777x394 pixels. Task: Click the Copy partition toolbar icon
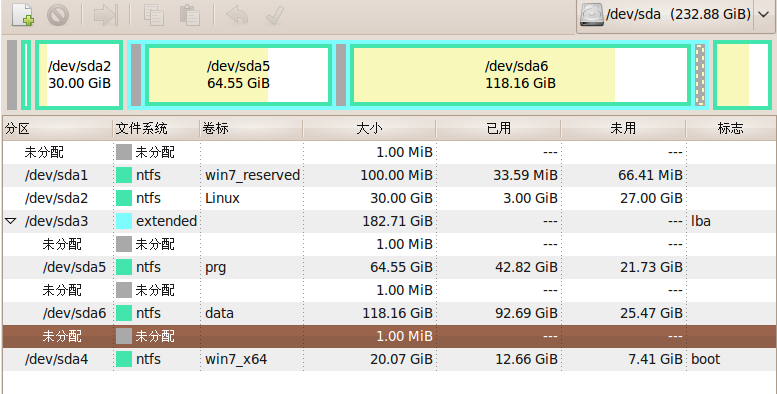click(154, 14)
